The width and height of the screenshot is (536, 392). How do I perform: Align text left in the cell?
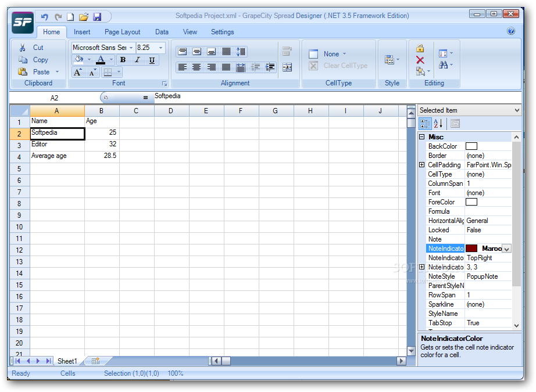[x=183, y=67]
